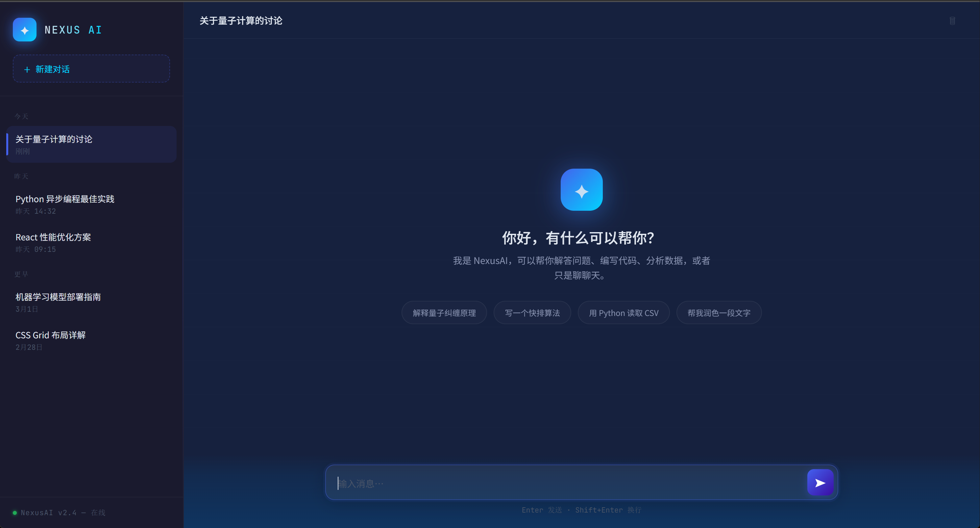Open conversation Python 异步编程最佳实践
The image size is (980, 528).
(91, 204)
